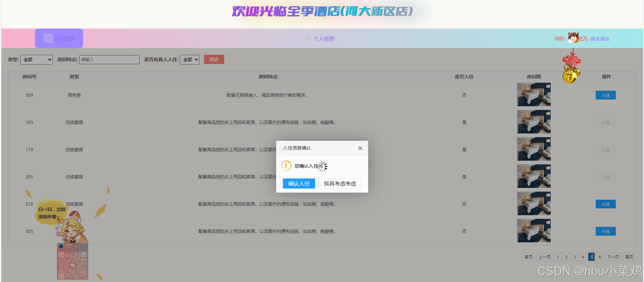The image size is (644, 282).
Task: Click room number 205 cell
Action: point(29,177)
